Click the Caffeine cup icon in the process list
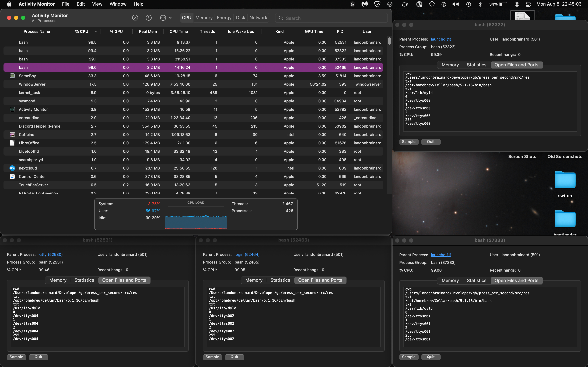This screenshot has height=367, width=588. [x=12, y=134]
